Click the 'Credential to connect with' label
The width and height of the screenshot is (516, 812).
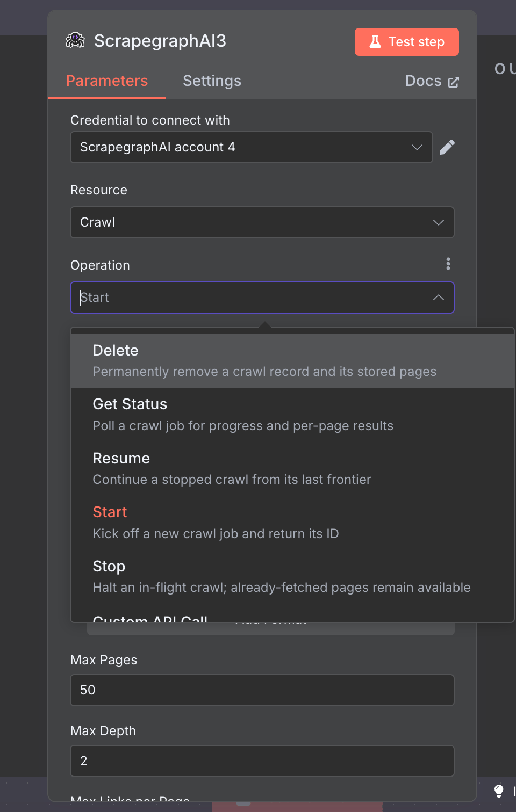point(150,120)
